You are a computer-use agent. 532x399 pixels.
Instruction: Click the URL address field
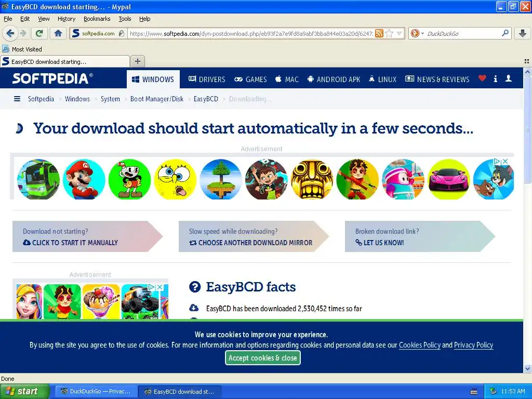click(x=251, y=33)
